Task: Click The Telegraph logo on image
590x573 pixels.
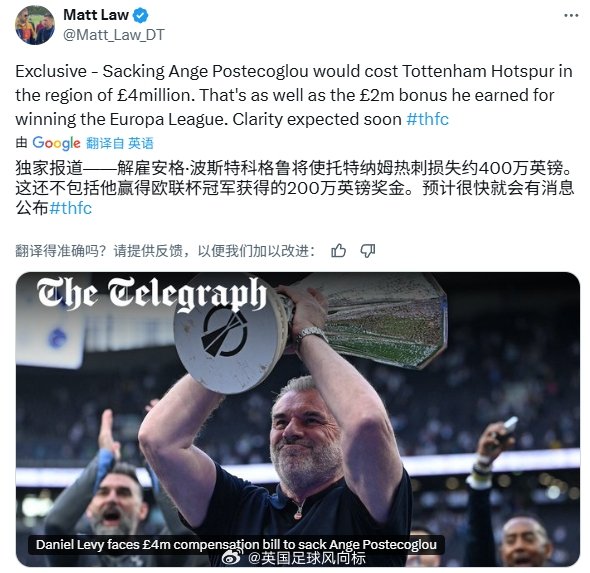Action: (x=152, y=293)
